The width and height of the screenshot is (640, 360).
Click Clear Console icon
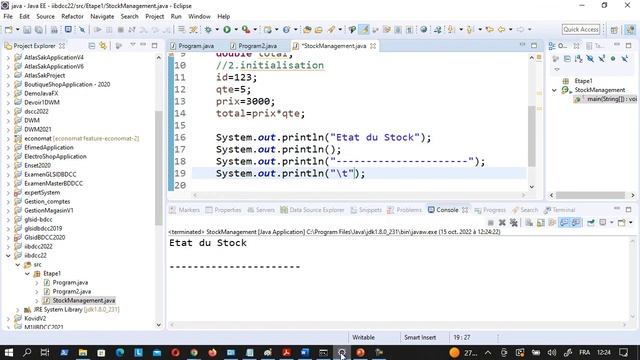coord(529,222)
